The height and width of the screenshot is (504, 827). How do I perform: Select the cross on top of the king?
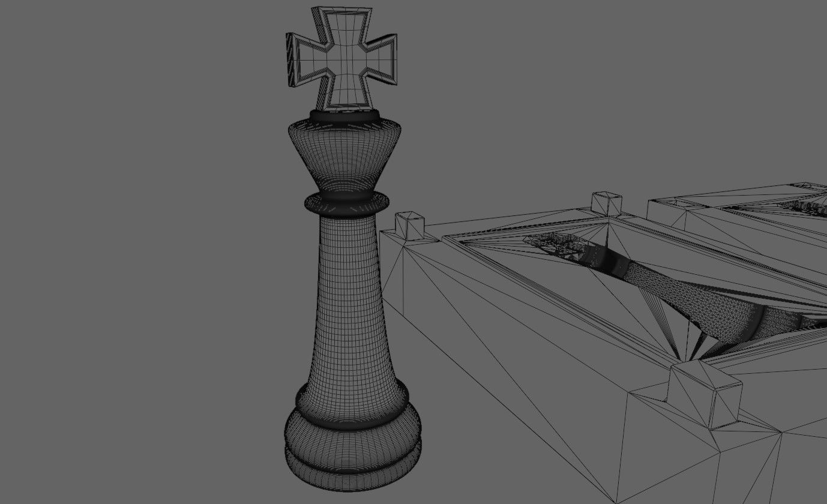[341, 59]
